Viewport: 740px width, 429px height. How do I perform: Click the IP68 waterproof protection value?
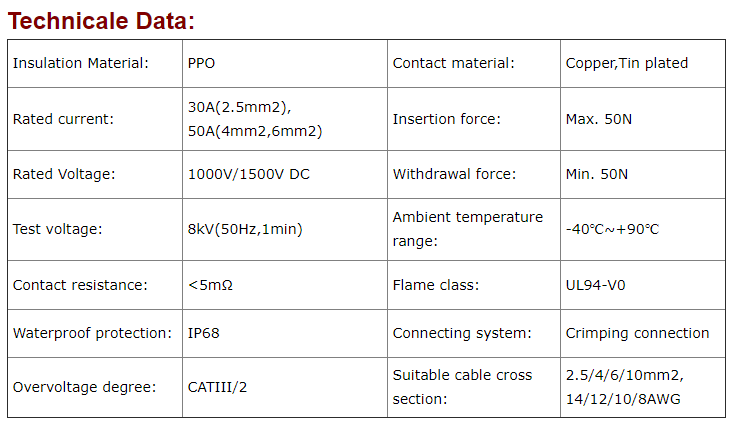203,333
